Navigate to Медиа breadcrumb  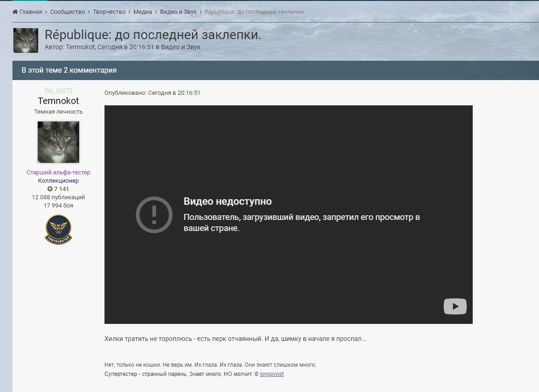(143, 12)
